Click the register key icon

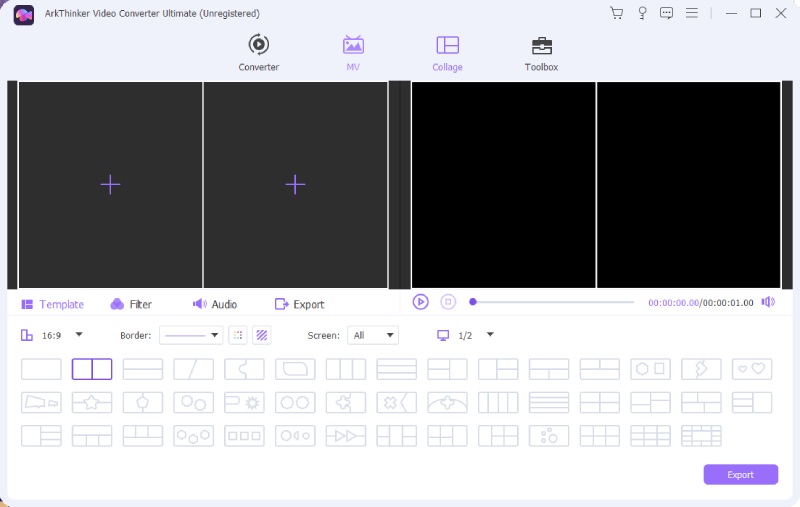(642, 13)
